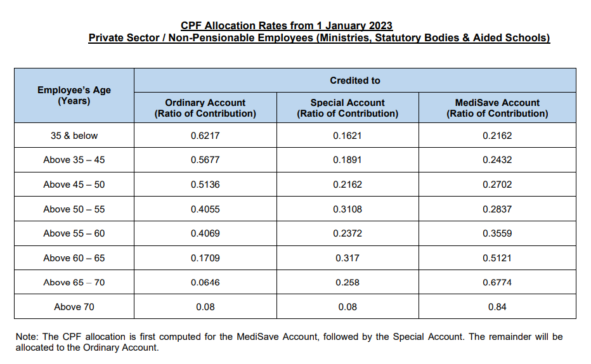Image resolution: width=591 pixels, height=364 pixels.
Task: Click the 0.4069 Ordinary Account value
Action: 205,233
